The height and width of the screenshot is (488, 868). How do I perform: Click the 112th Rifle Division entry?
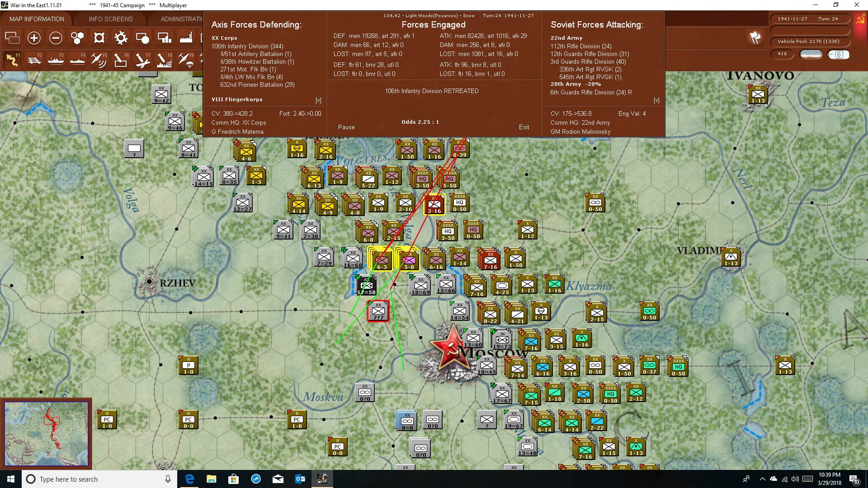581,46
